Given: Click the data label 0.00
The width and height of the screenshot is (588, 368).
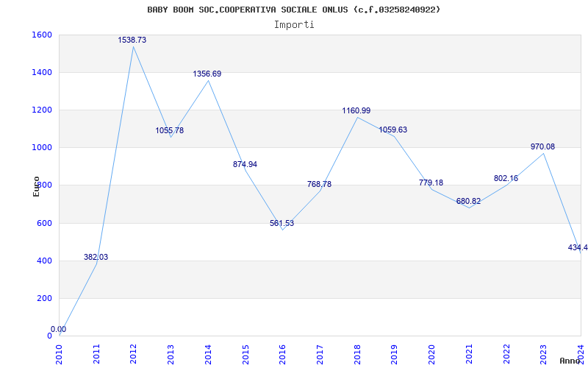Looking at the screenshot, I should (58, 329).
